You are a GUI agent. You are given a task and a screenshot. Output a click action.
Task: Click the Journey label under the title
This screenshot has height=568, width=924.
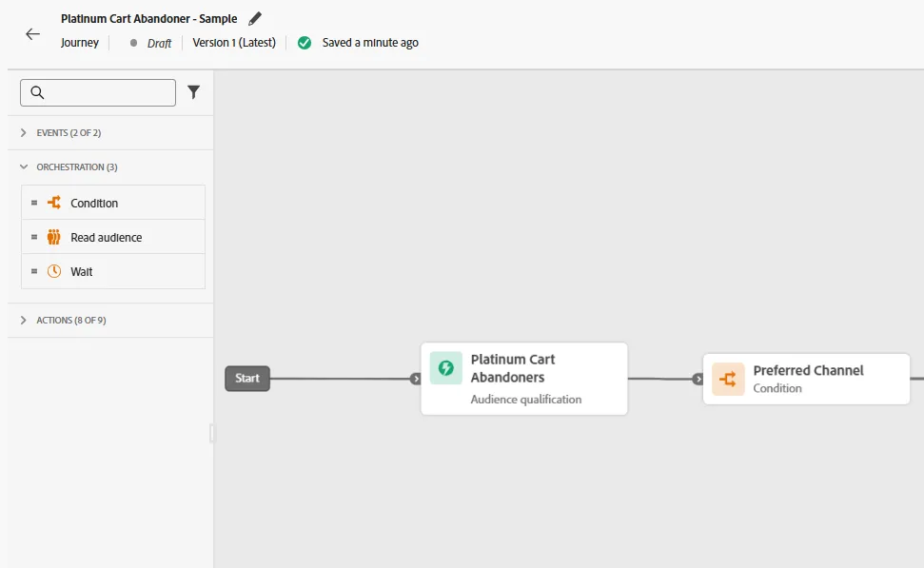point(80,43)
